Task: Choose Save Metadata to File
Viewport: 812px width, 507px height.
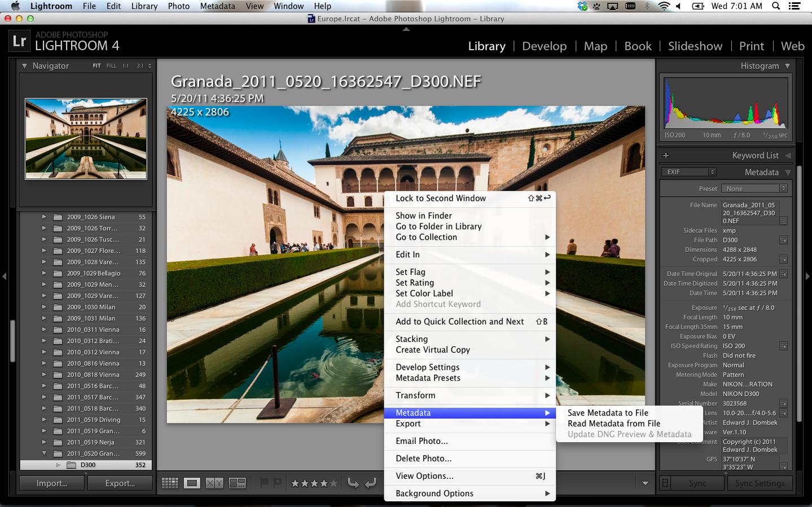Action: [608, 413]
